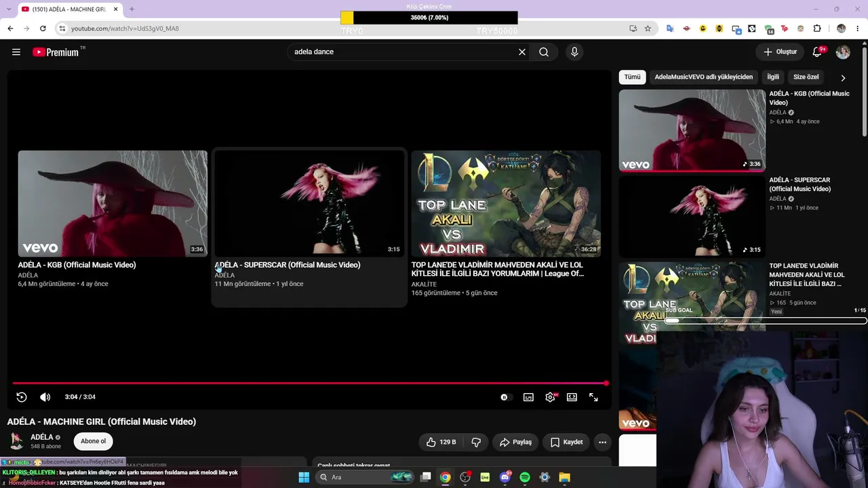This screenshot has height=488, width=868.
Task: Go back in browser history
Action: 10,28
